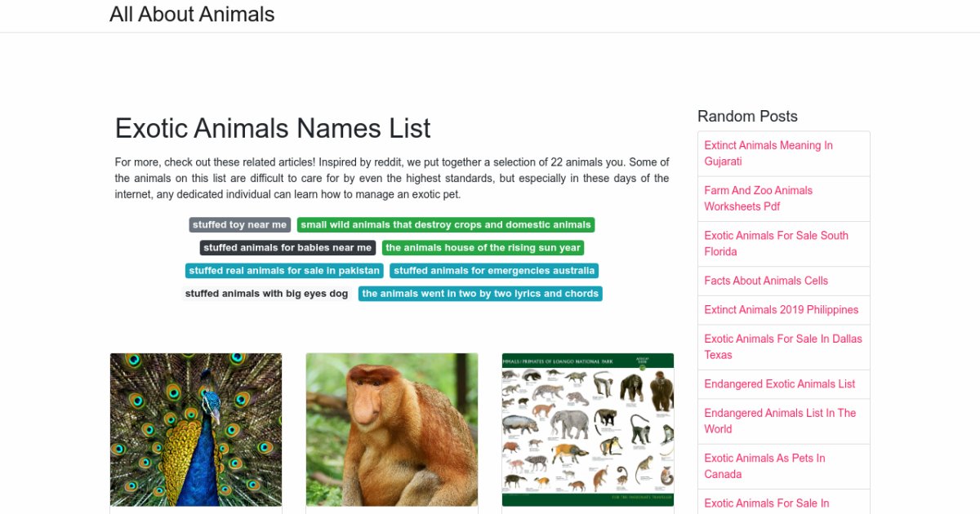Open the All About Animals site title
The image size is (980, 514).
192,15
